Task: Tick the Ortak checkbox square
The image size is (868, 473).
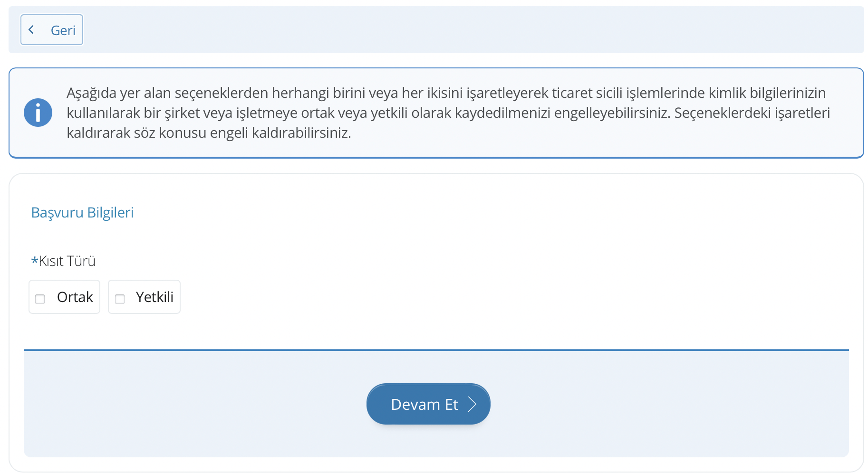Action: (x=40, y=299)
